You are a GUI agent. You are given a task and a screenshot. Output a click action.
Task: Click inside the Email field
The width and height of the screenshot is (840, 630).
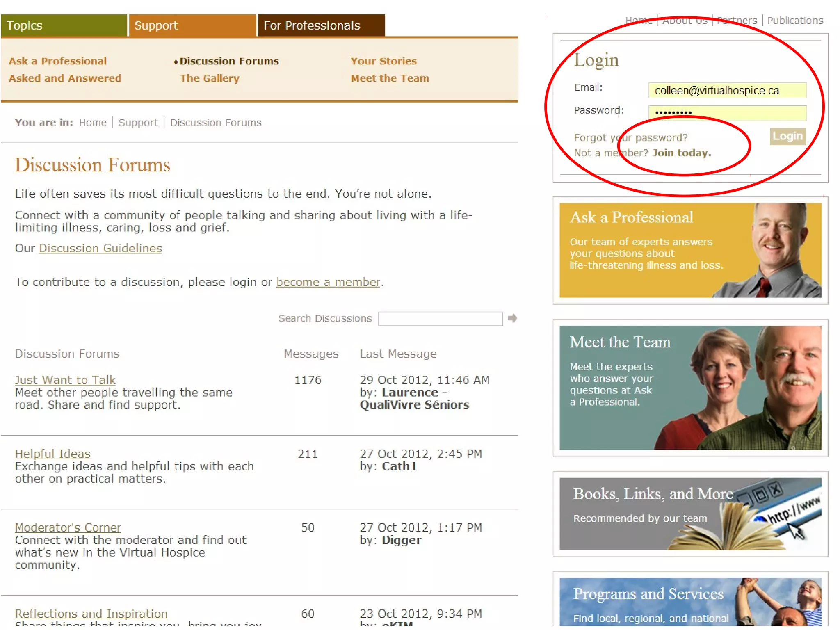727,91
